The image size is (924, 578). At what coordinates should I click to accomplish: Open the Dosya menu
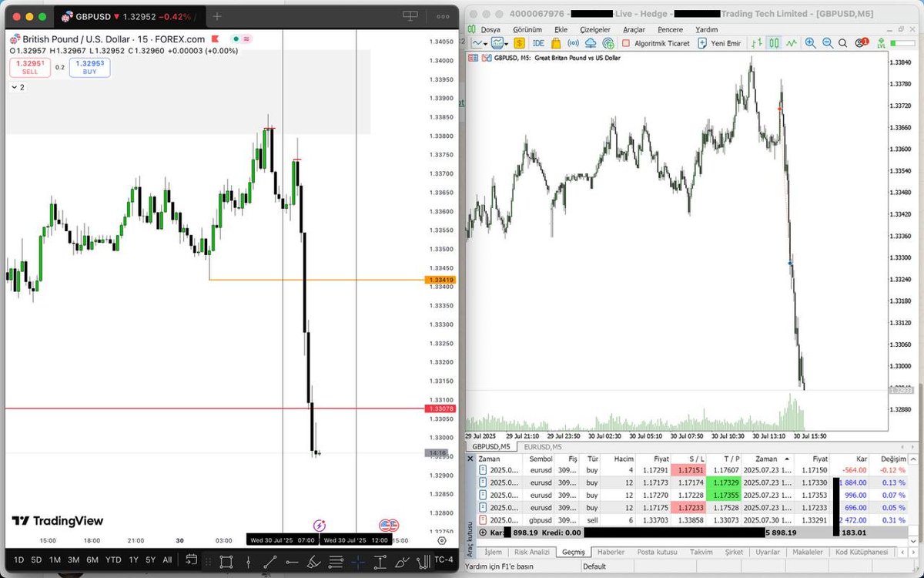490,29
